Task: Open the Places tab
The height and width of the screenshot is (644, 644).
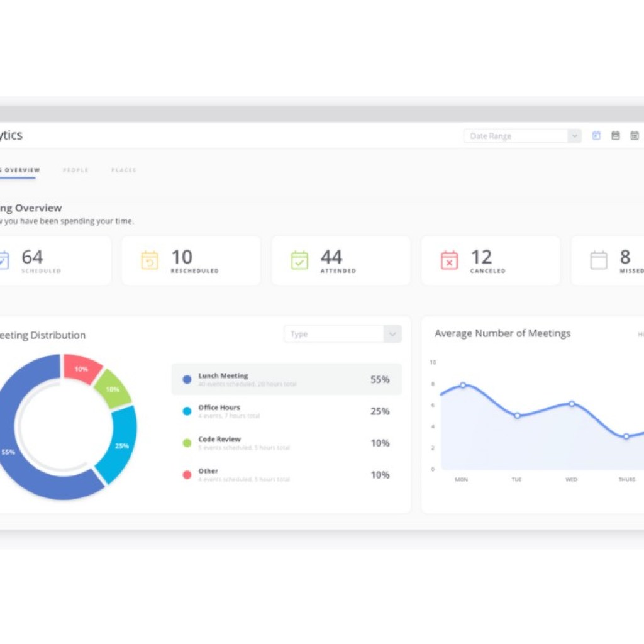Action: [123, 170]
